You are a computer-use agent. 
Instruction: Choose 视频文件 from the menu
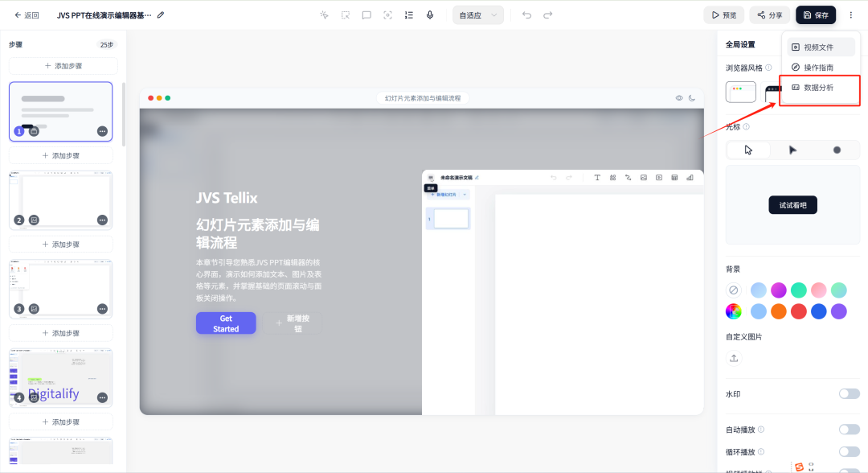(x=821, y=47)
